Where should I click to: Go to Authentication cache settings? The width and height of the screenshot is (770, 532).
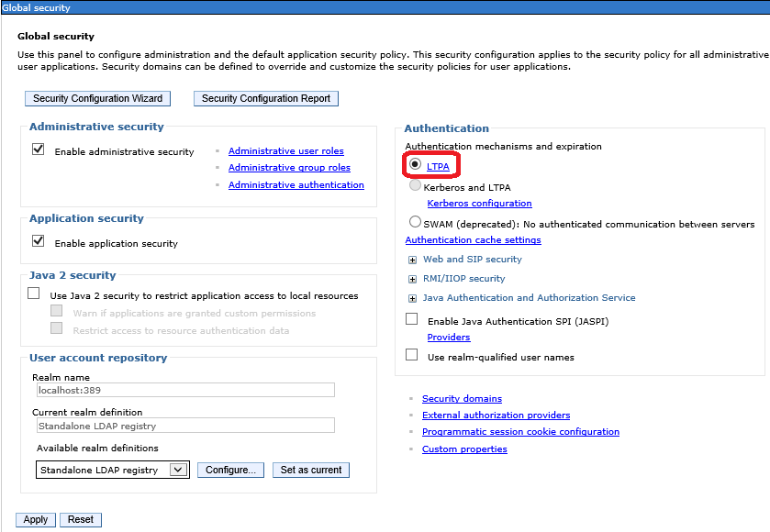tap(473, 240)
